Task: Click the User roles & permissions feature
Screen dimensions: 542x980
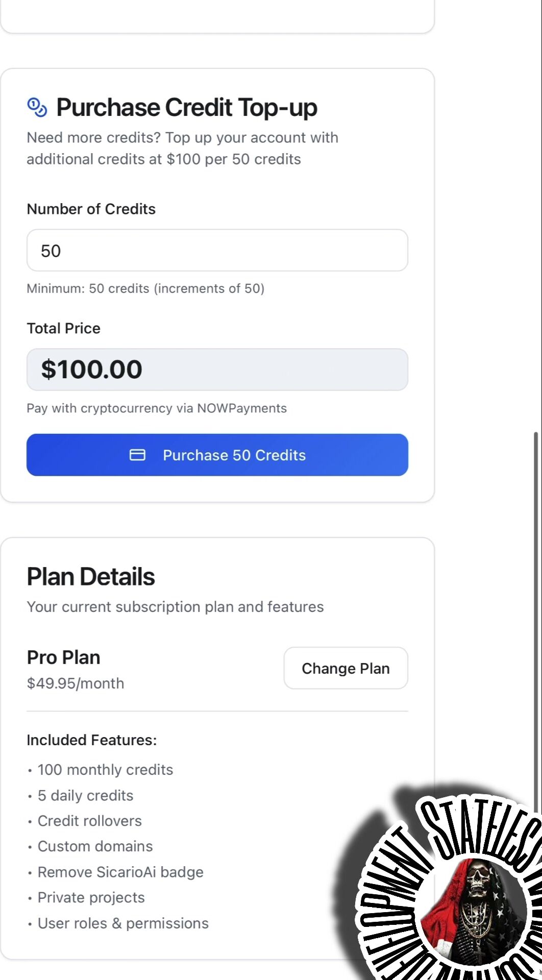Action: pos(123,923)
